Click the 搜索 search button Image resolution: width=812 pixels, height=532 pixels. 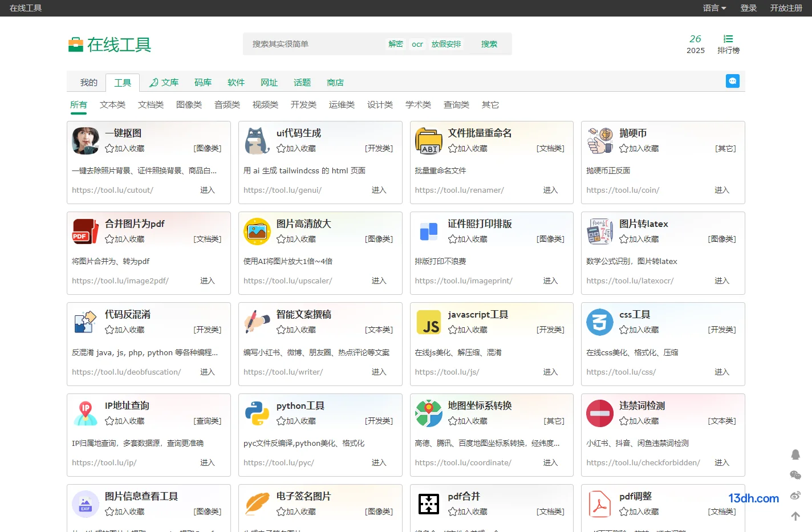[x=489, y=44]
